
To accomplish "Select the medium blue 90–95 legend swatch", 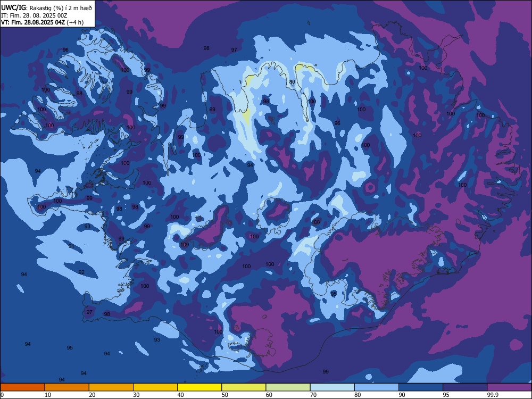I will coord(421,387).
